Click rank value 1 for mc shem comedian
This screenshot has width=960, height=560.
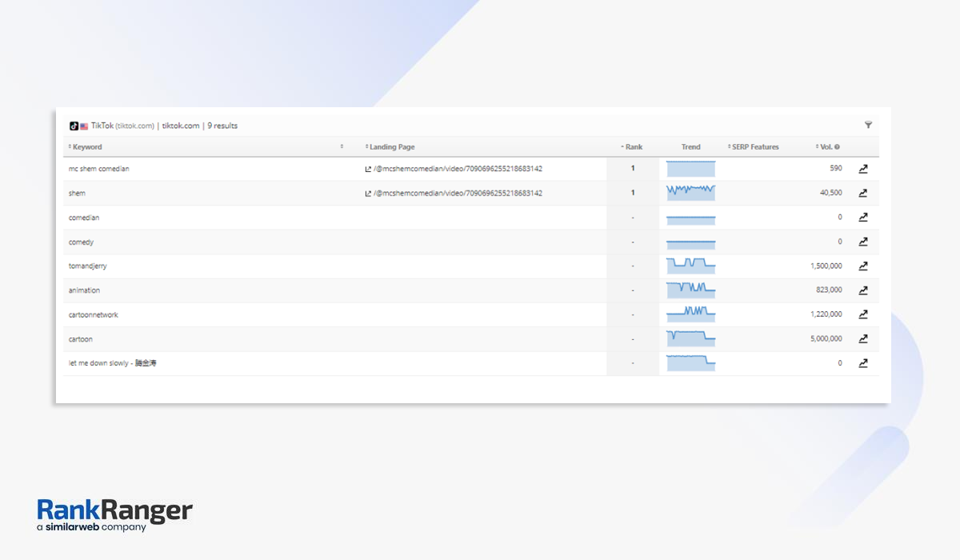[x=633, y=169]
